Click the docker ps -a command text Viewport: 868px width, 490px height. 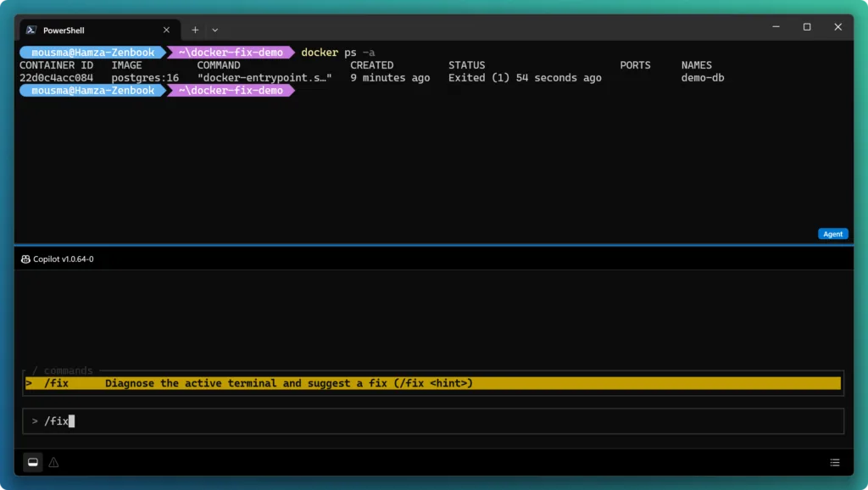click(x=337, y=53)
